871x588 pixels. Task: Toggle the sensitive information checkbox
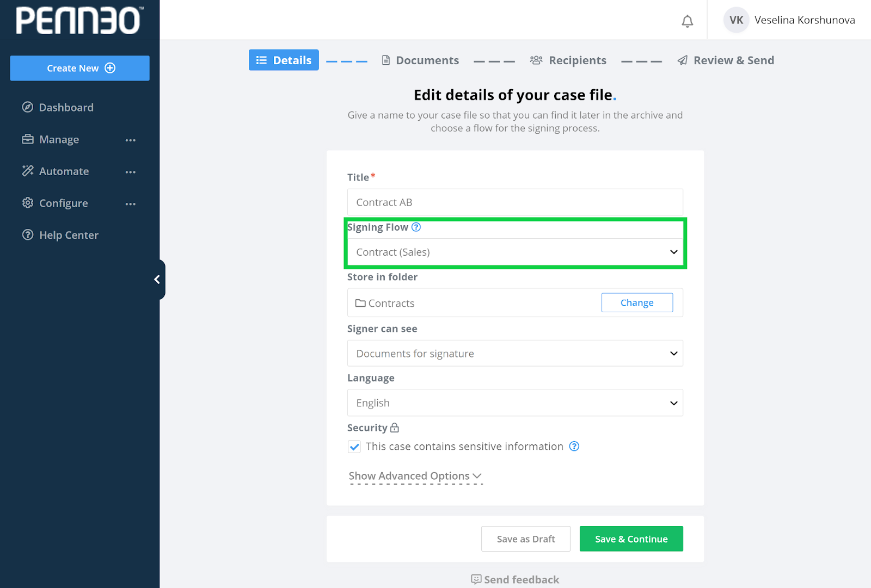(354, 447)
